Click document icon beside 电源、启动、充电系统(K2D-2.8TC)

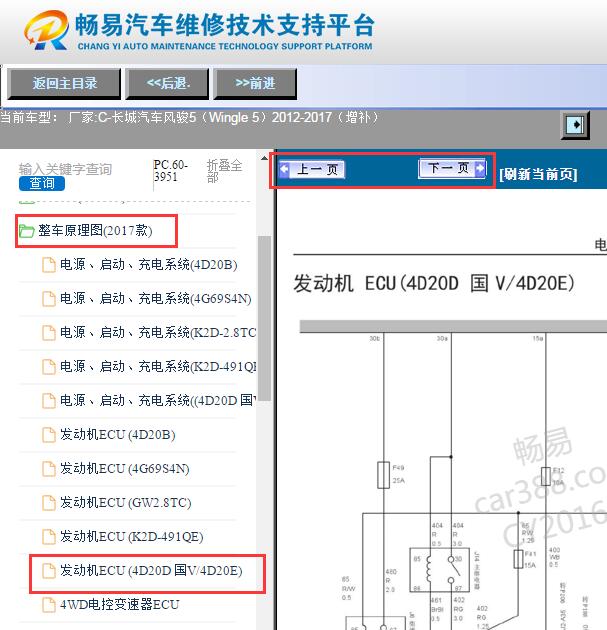click(49, 333)
